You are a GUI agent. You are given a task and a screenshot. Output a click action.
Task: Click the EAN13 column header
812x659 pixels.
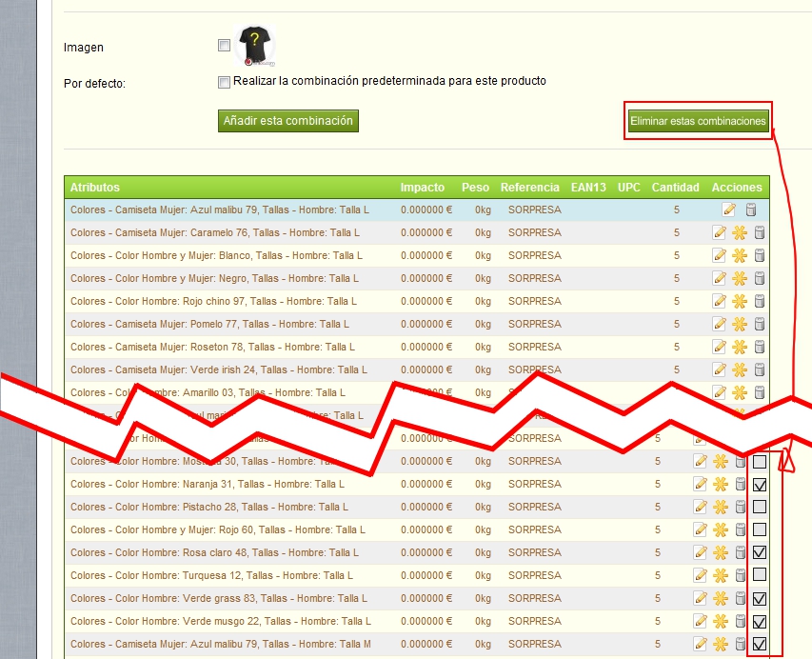click(x=588, y=188)
